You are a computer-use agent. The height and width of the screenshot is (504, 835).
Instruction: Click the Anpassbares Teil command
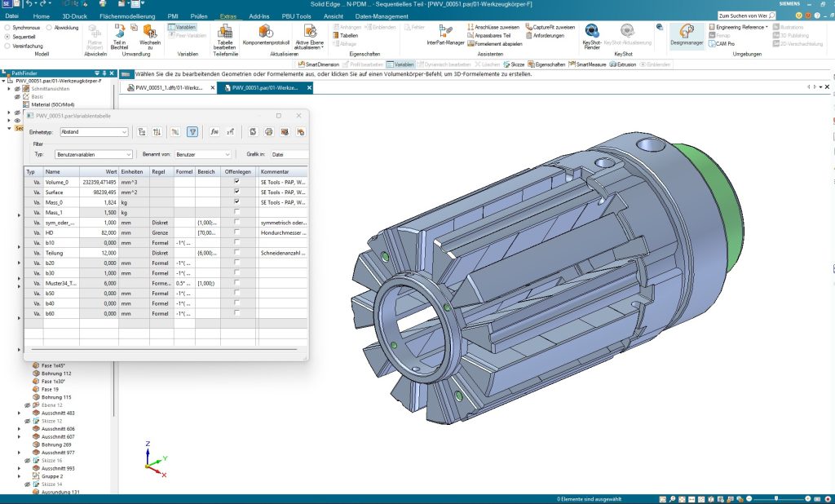(489, 35)
